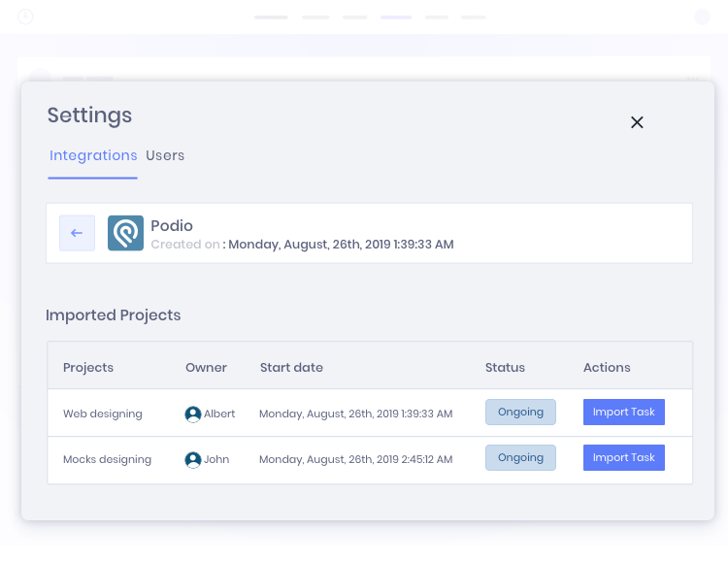Click the Ongoing status of Mocks designing
The width and height of the screenshot is (728, 563).
point(520,457)
